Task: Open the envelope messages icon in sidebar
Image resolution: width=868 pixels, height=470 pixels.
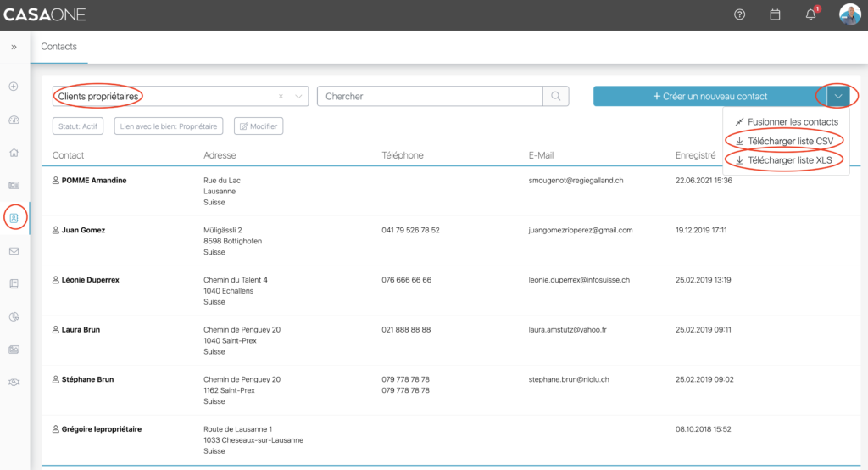Action: pyautogui.click(x=14, y=251)
